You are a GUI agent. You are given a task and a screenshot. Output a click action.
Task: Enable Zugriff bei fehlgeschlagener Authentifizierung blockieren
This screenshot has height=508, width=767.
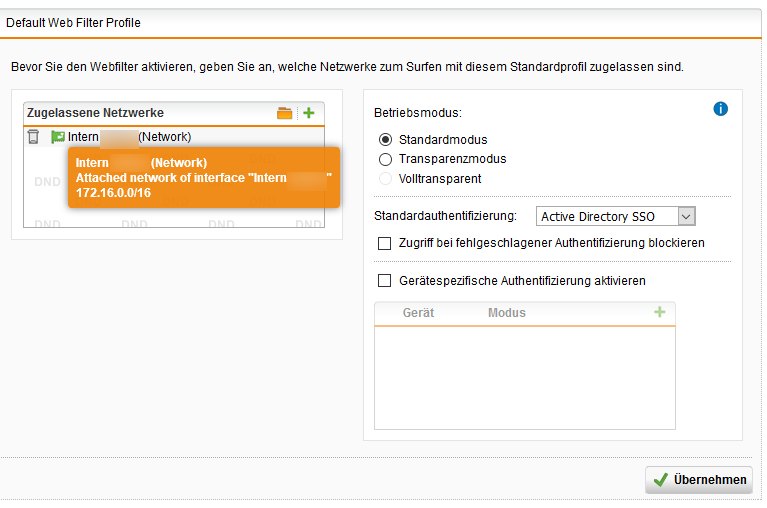point(385,243)
